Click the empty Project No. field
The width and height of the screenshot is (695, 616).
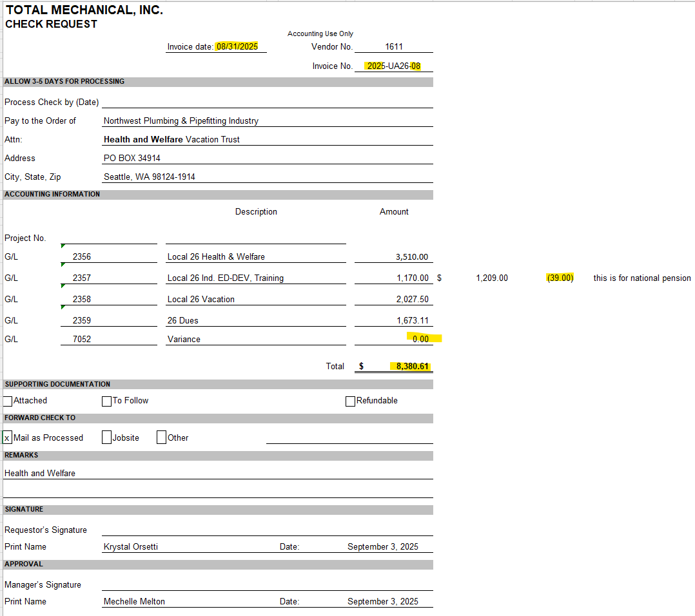(108, 238)
